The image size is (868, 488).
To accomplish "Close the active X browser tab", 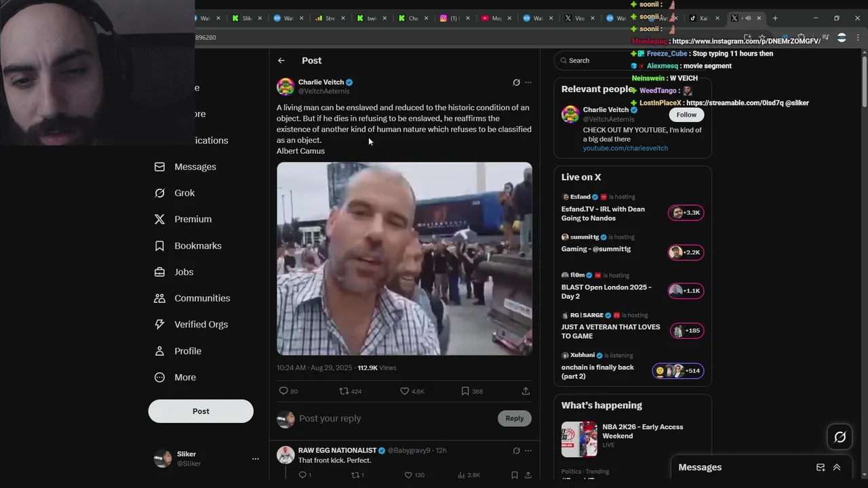I will tap(759, 18).
